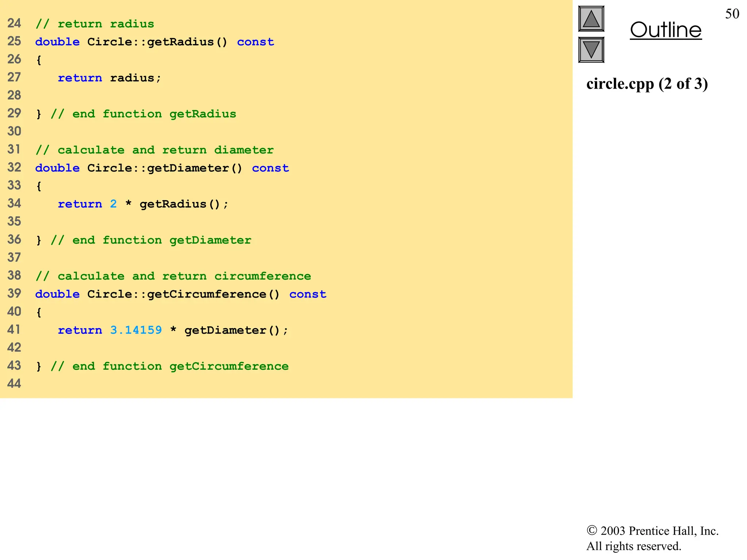
Task: Open the Outline link
Action: pyautogui.click(x=666, y=30)
